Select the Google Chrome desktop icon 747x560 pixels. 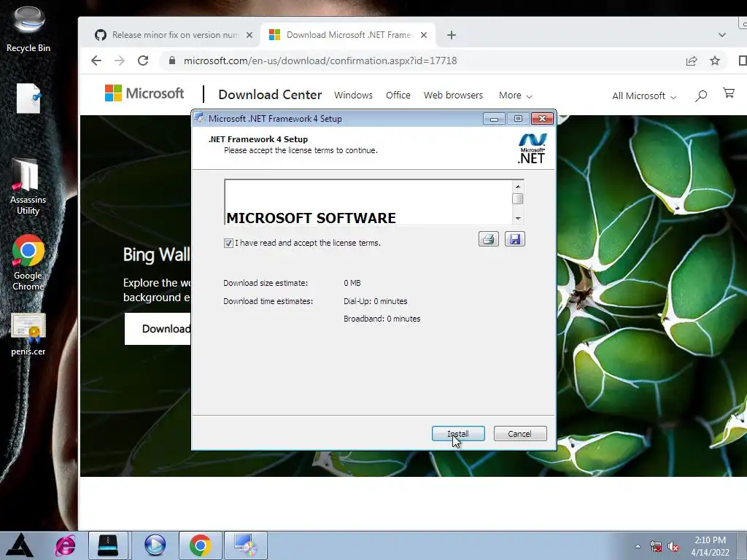[x=28, y=262]
